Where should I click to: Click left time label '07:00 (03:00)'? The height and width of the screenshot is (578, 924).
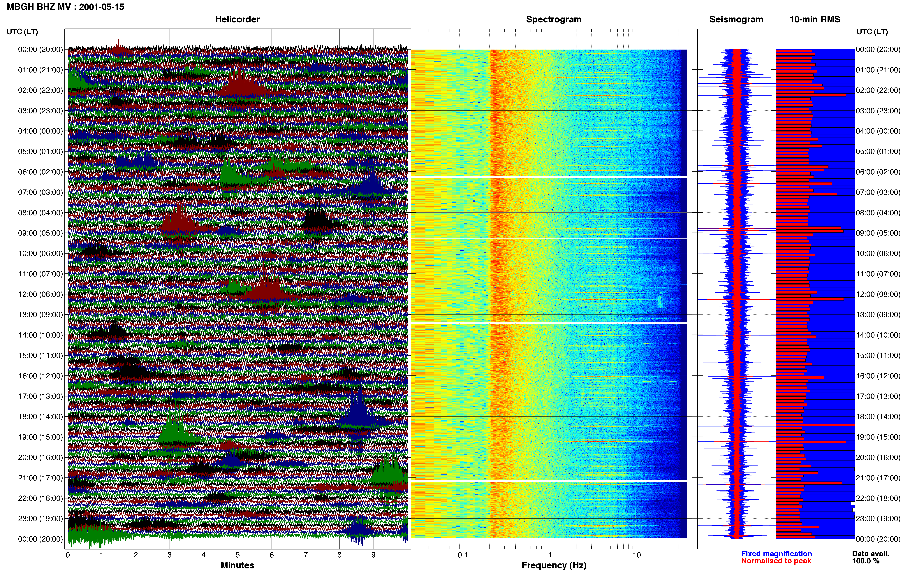coord(41,192)
